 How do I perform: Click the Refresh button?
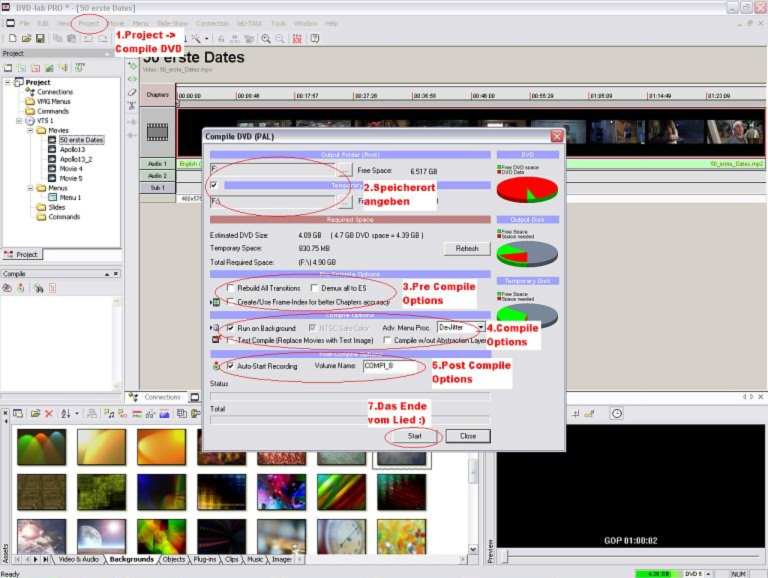466,248
